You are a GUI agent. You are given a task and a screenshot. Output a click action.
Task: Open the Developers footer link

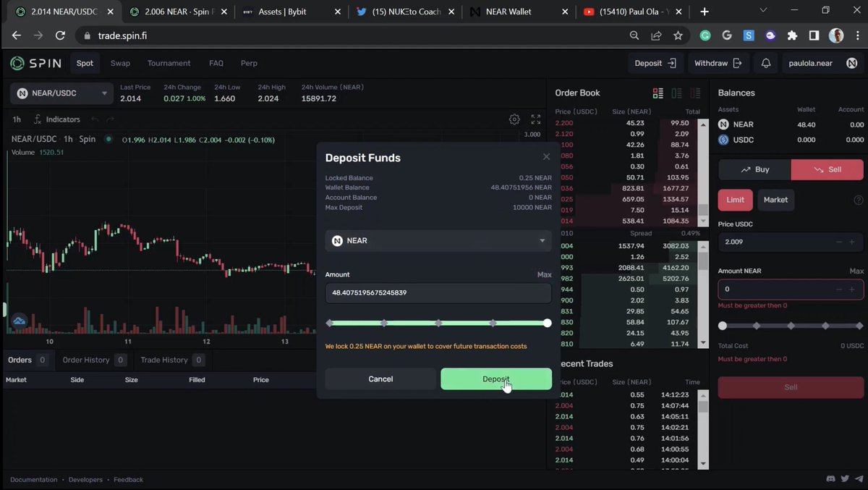tap(85, 480)
